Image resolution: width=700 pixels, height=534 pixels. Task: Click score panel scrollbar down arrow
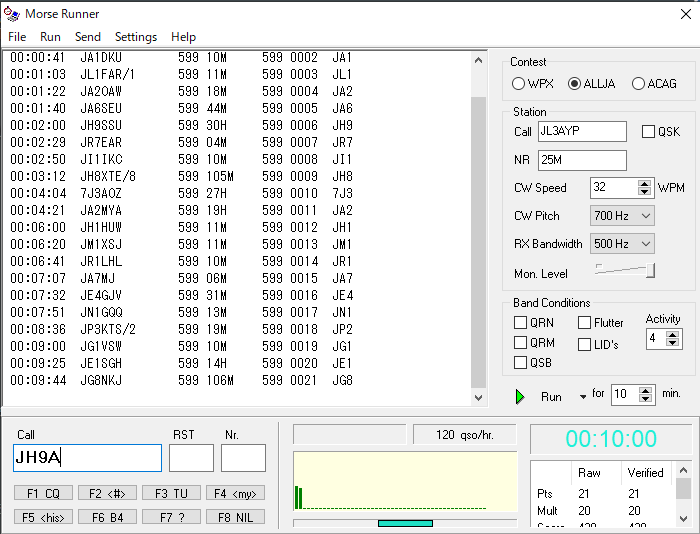tap(683, 518)
